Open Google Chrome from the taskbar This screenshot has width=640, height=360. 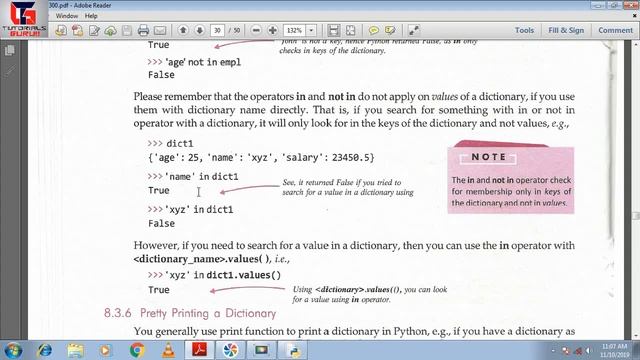pos(137,350)
